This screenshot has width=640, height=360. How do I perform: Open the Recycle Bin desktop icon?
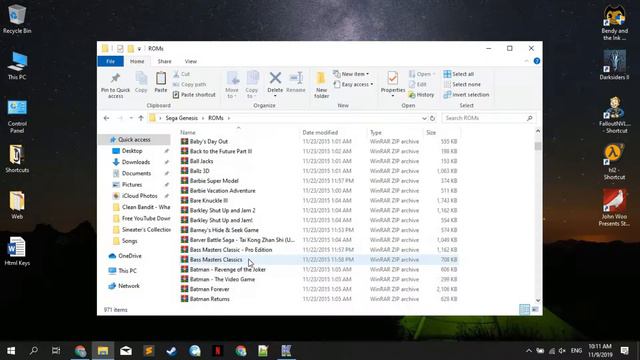click(17, 19)
